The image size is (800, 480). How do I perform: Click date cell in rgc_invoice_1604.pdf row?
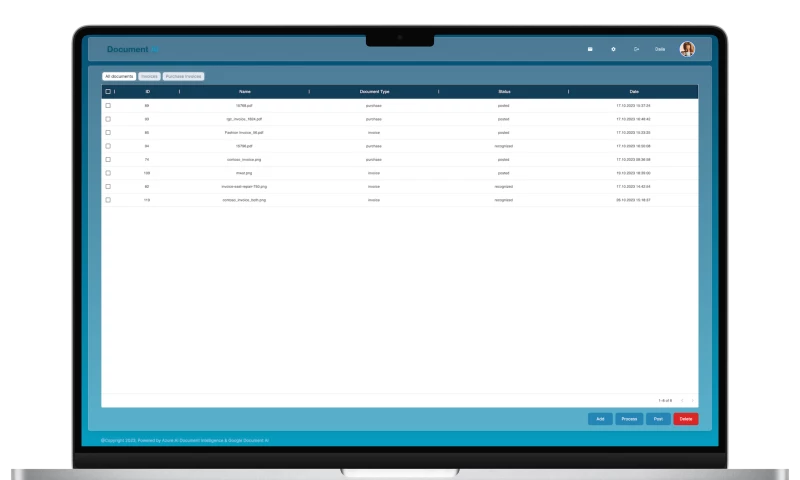[x=633, y=119]
